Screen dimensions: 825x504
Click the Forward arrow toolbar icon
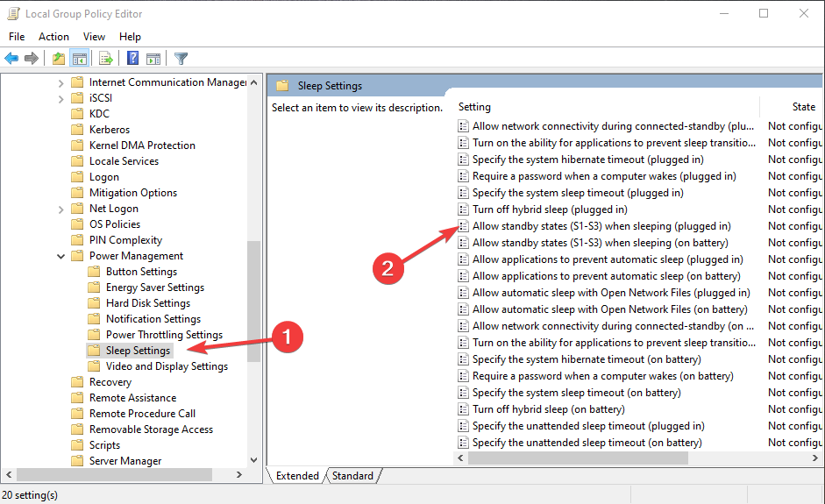[32, 59]
